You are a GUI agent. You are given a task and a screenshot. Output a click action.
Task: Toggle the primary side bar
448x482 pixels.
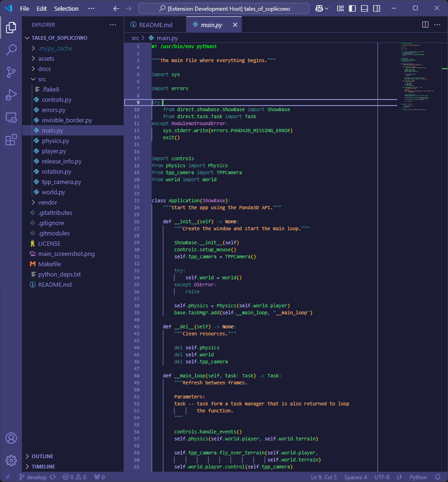[x=352, y=8]
